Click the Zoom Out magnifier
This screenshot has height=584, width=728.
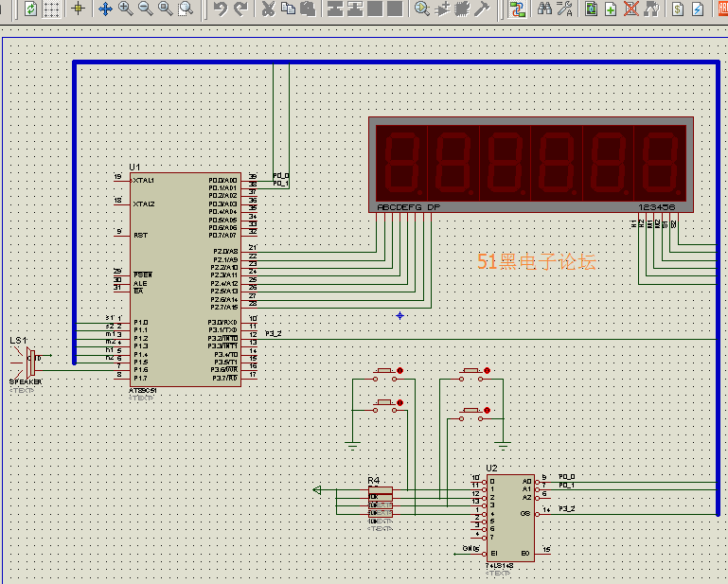tap(146, 9)
